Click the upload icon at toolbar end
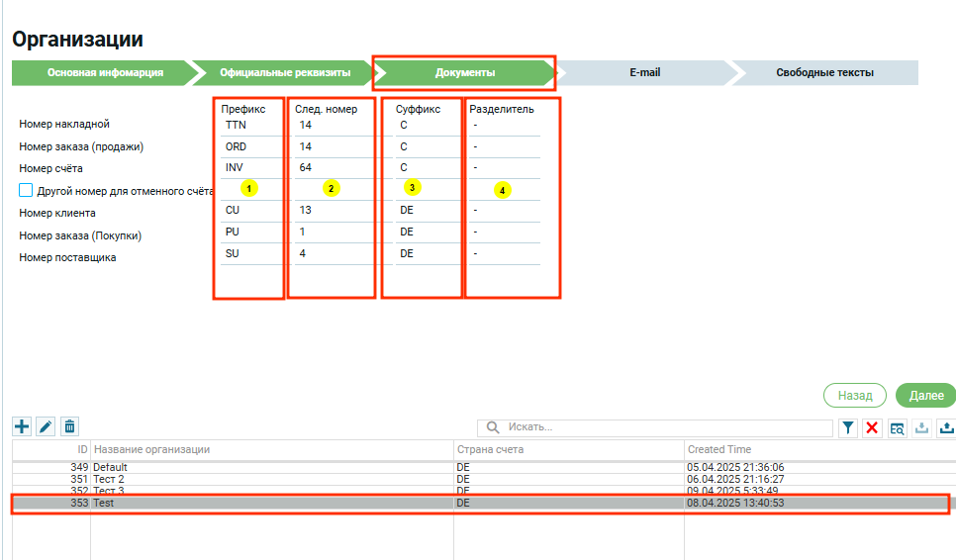 pos(945,427)
